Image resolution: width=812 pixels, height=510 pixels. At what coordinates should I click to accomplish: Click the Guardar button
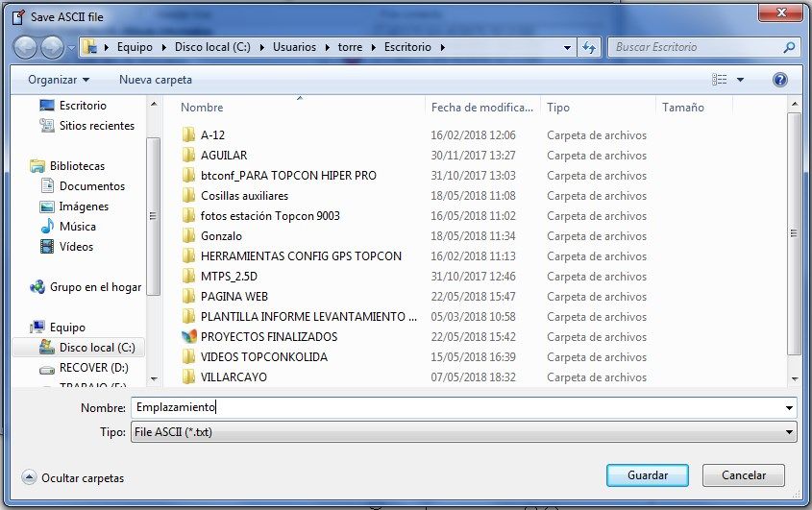coord(648,475)
